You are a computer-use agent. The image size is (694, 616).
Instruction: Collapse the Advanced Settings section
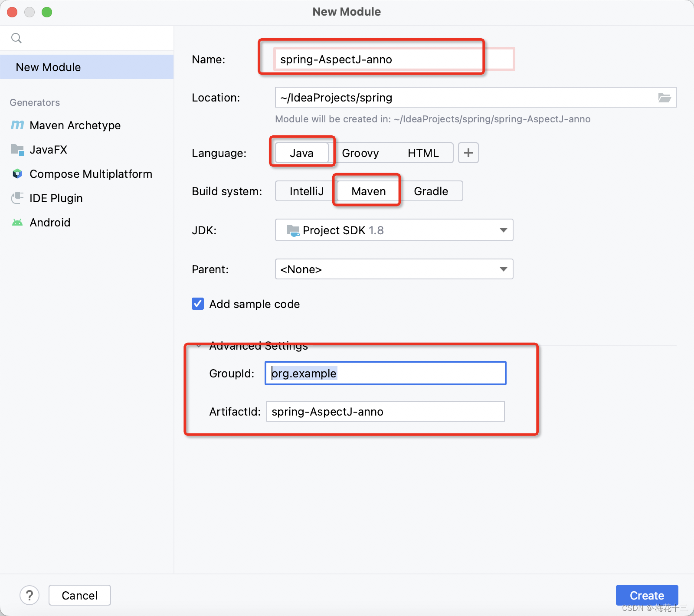tap(199, 346)
